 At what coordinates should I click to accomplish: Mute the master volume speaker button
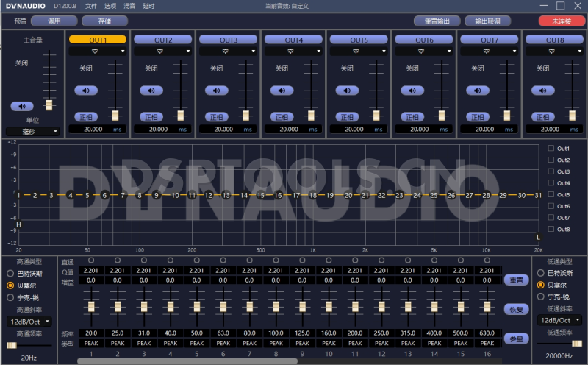[x=22, y=107]
